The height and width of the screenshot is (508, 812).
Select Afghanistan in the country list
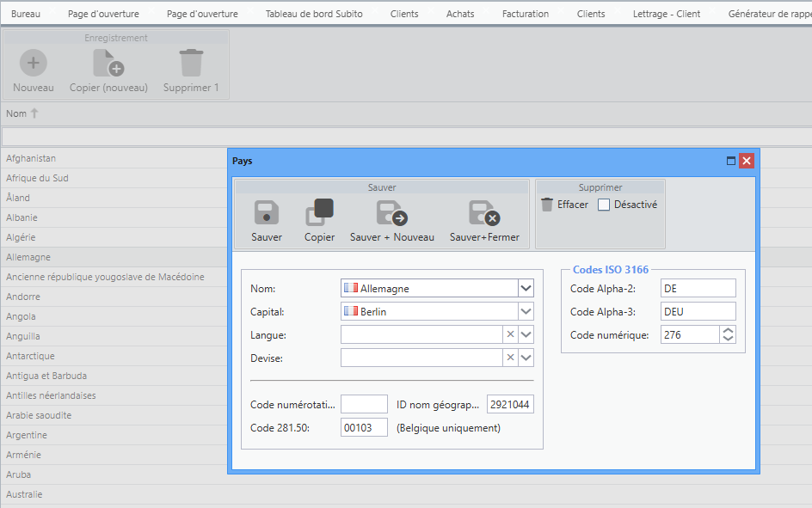(x=31, y=158)
